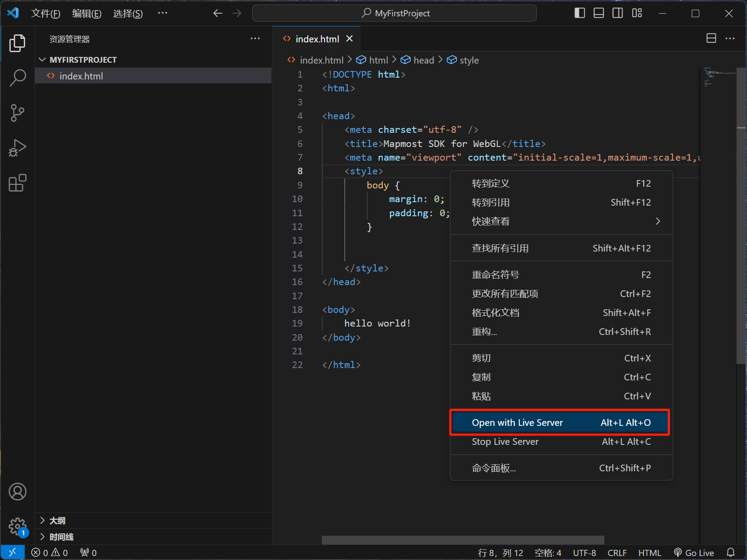Choose 剪切 from context menu
The height and width of the screenshot is (560, 747).
pos(561,358)
